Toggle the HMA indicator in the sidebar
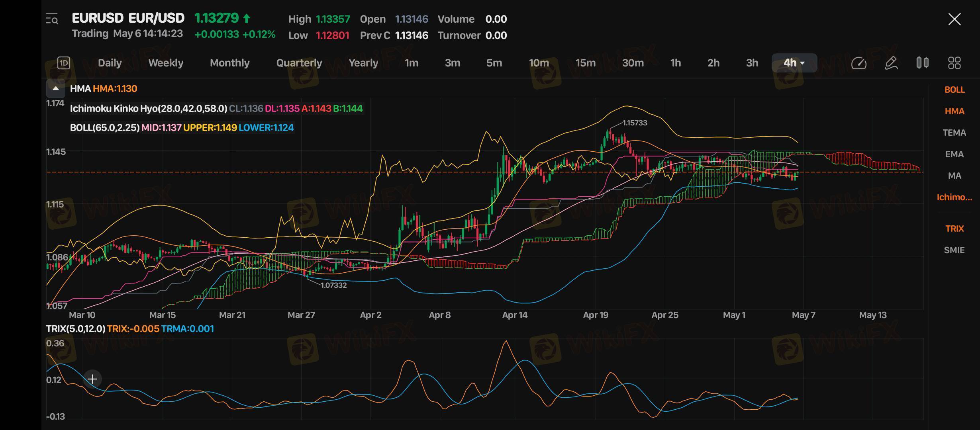 pyautogui.click(x=954, y=111)
